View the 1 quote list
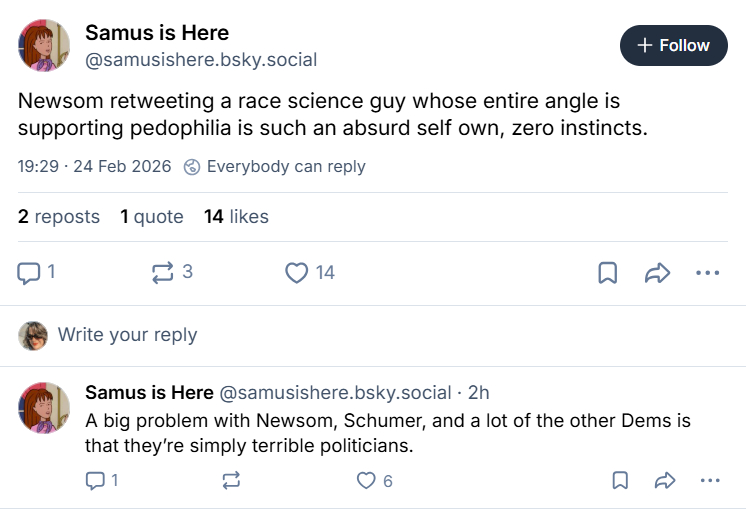The image size is (746, 518). coord(152,217)
